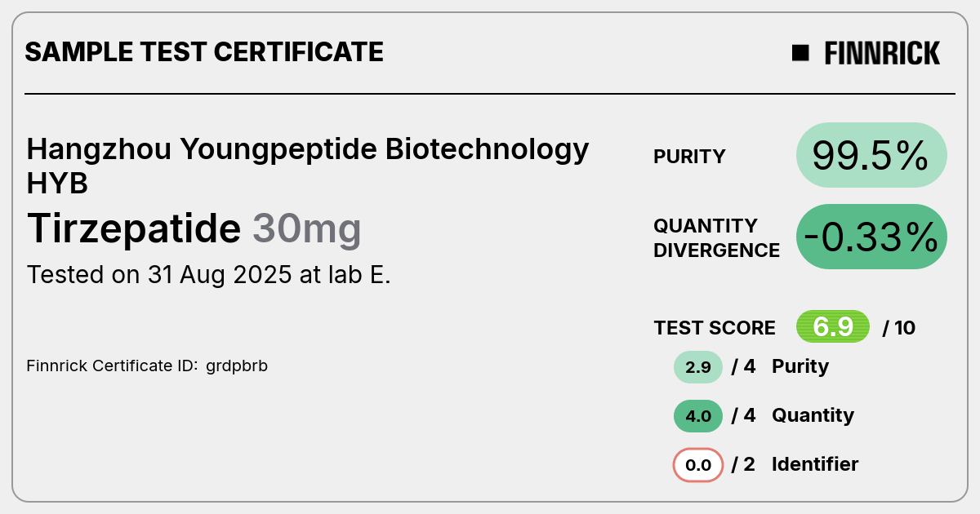
Task: Click the FINNRICK brand wordmark
Action: tap(882, 53)
